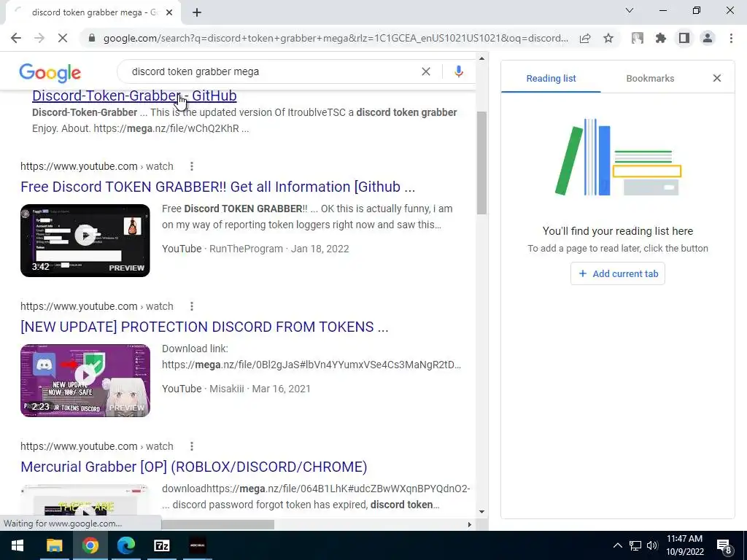The height and width of the screenshot is (560, 747).
Task: Open the Mercurial Grabber [OP] result link
Action: click(194, 467)
